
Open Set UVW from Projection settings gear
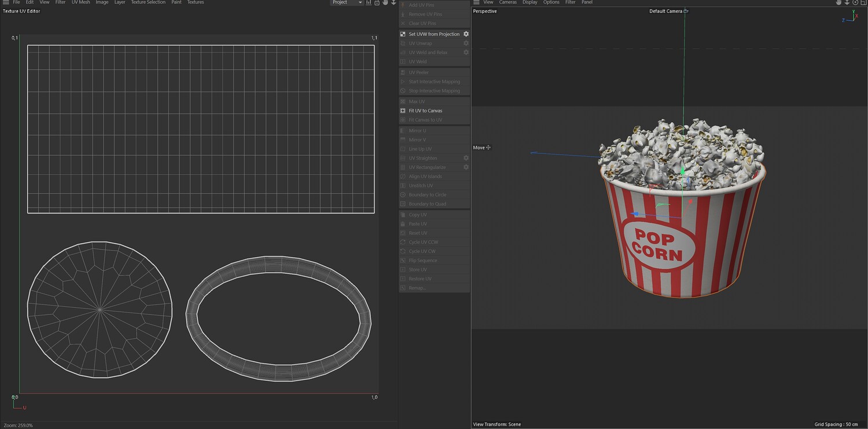[x=466, y=34]
